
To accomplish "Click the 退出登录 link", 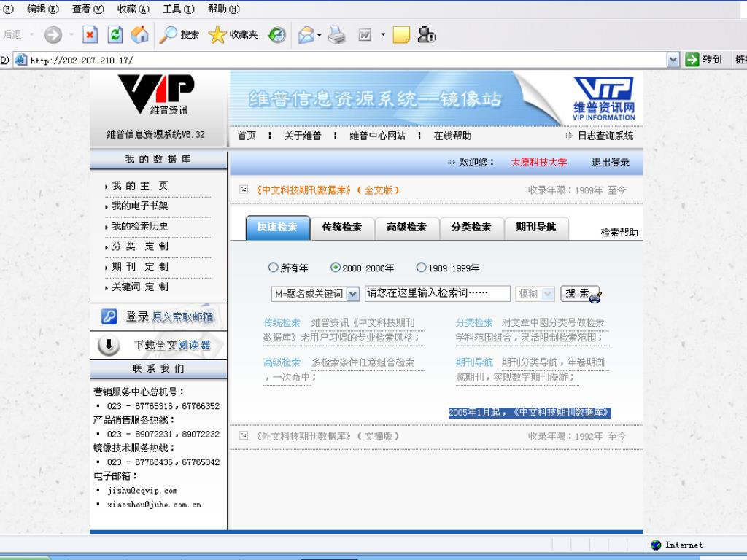I will 611,163.
